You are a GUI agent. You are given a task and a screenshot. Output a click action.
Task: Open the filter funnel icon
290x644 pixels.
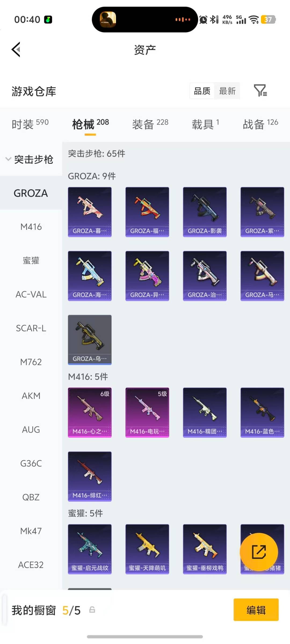point(260,90)
